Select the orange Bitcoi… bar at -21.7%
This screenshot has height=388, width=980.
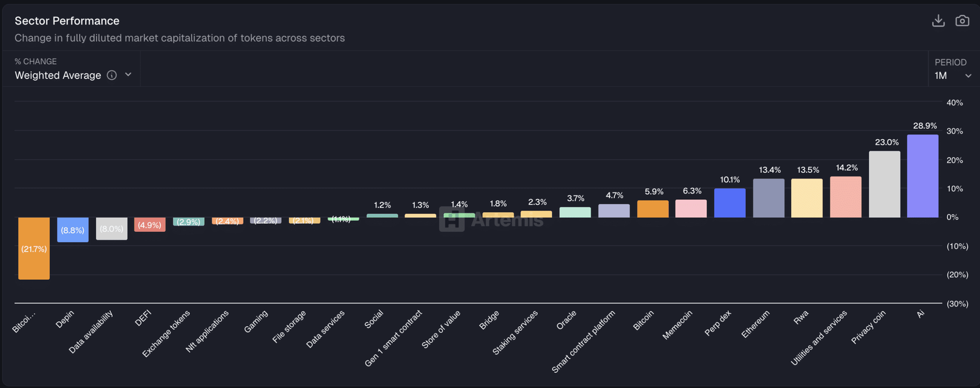(34, 248)
